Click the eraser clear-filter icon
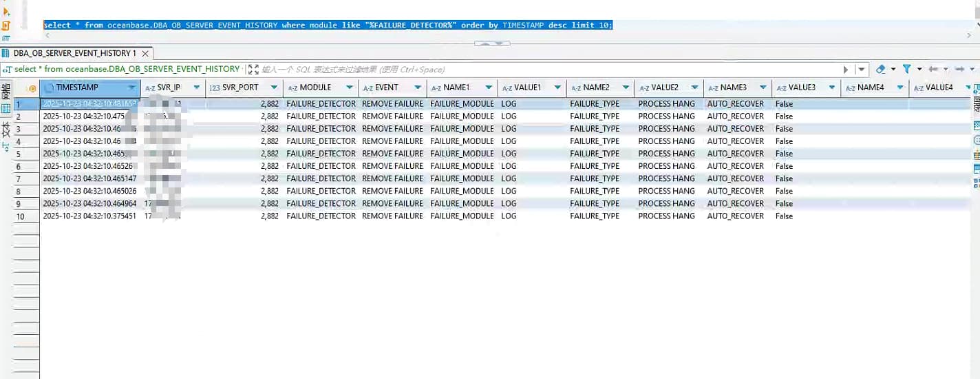 point(880,69)
